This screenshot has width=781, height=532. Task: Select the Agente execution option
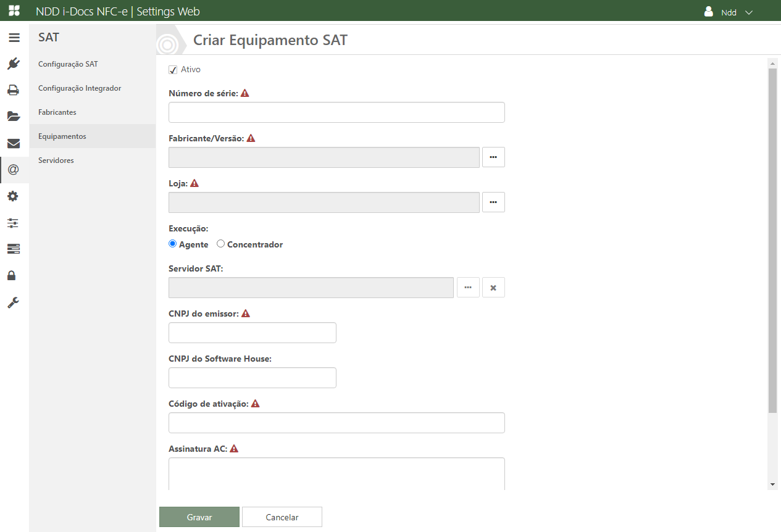(173, 244)
